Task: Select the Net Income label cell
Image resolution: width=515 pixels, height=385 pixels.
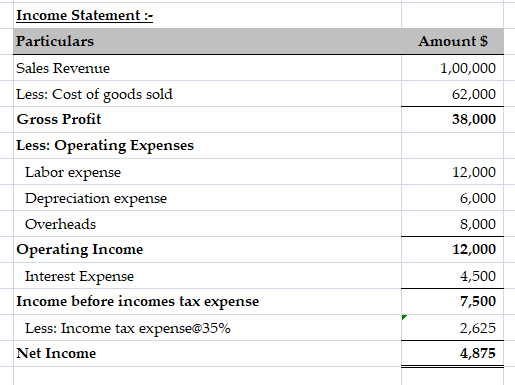Action: pyautogui.click(x=207, y=354)
